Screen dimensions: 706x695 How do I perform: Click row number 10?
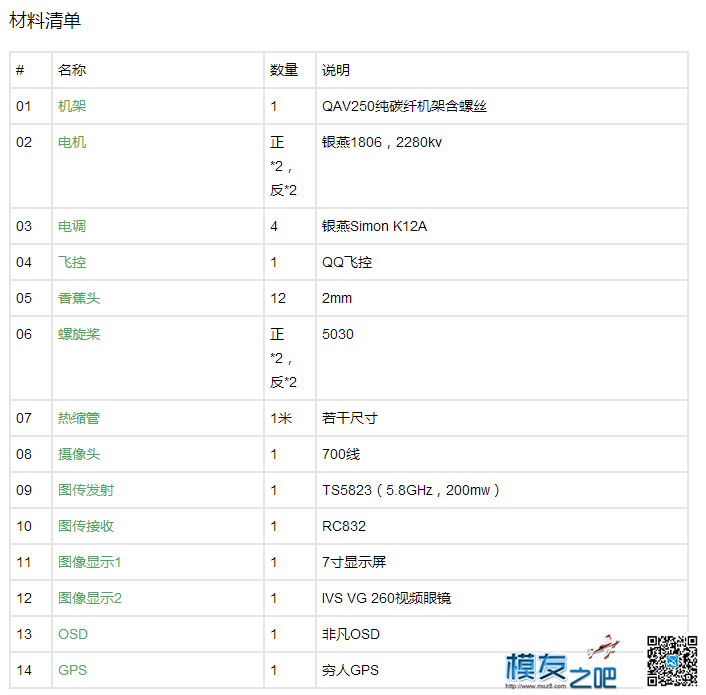pos(24,526)
